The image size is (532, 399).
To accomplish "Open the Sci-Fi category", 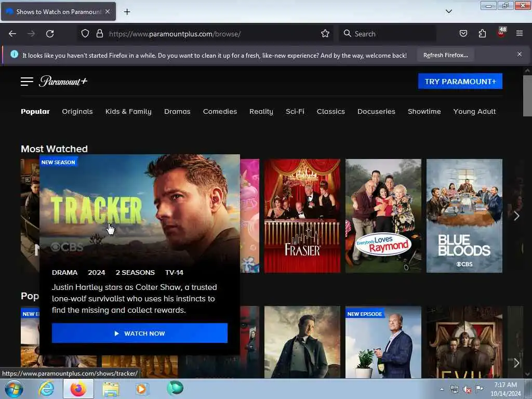I will (295, 111).
